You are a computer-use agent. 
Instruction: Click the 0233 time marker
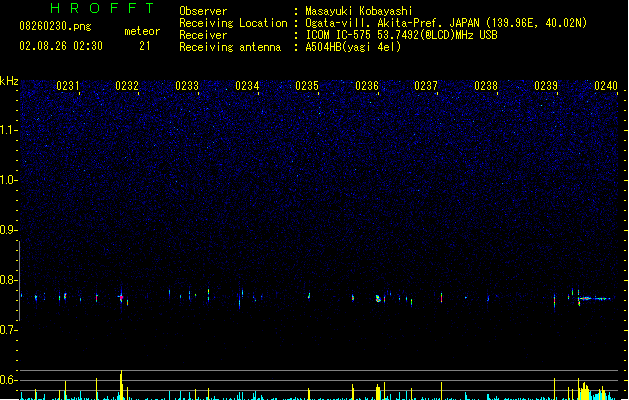tap(187, 86)
